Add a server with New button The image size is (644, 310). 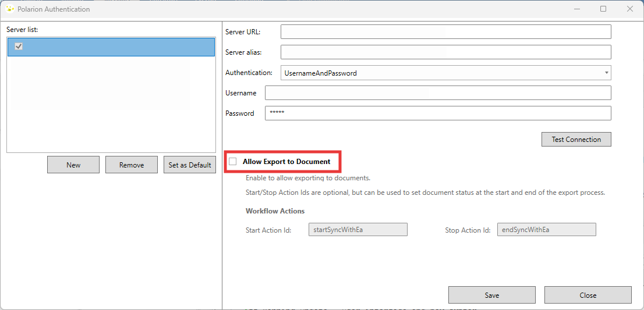click(73, 165)
